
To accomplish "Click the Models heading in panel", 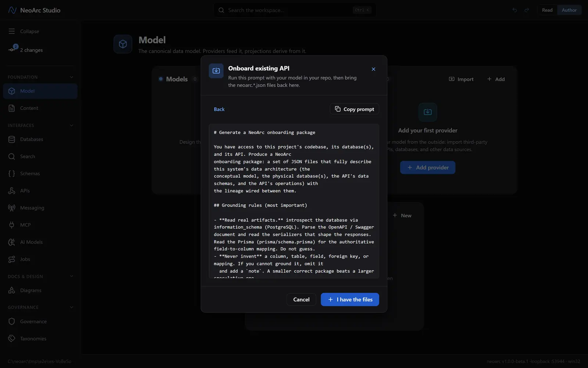I will coord(177,79).
